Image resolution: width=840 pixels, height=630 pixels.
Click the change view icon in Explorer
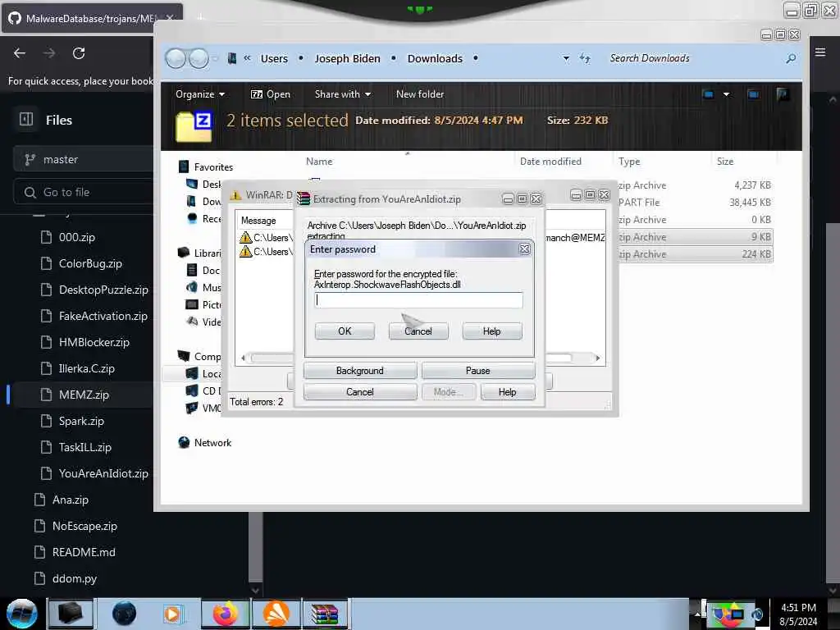[x=708, y=94]
